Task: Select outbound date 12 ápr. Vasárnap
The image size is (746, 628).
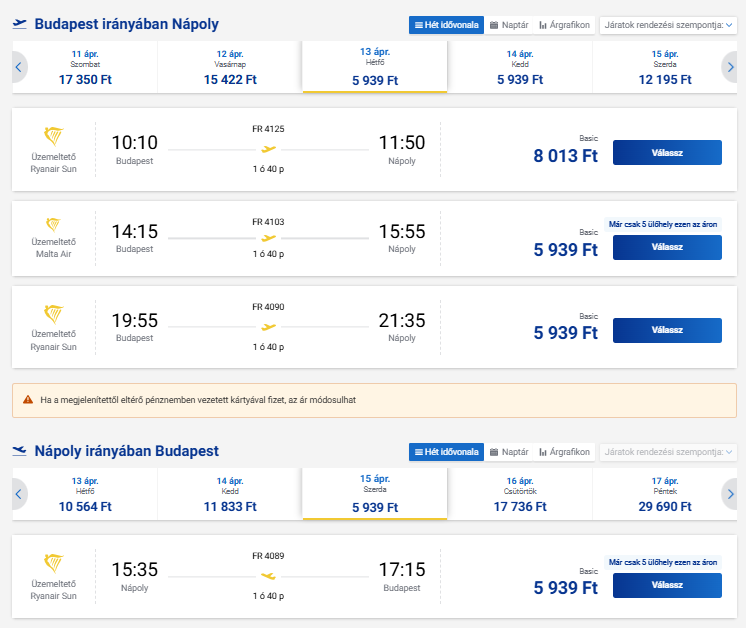Action: 229,67
